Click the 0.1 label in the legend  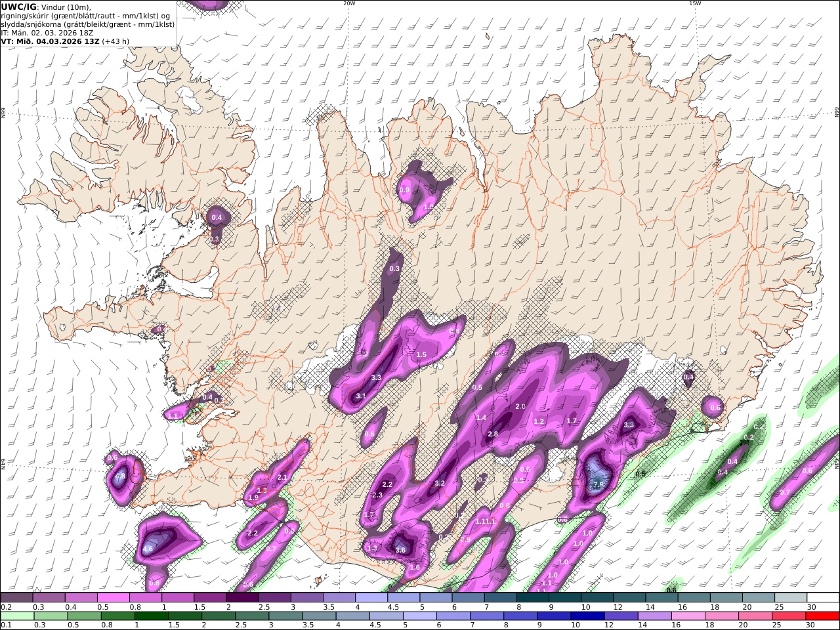[x=5, y=625]
